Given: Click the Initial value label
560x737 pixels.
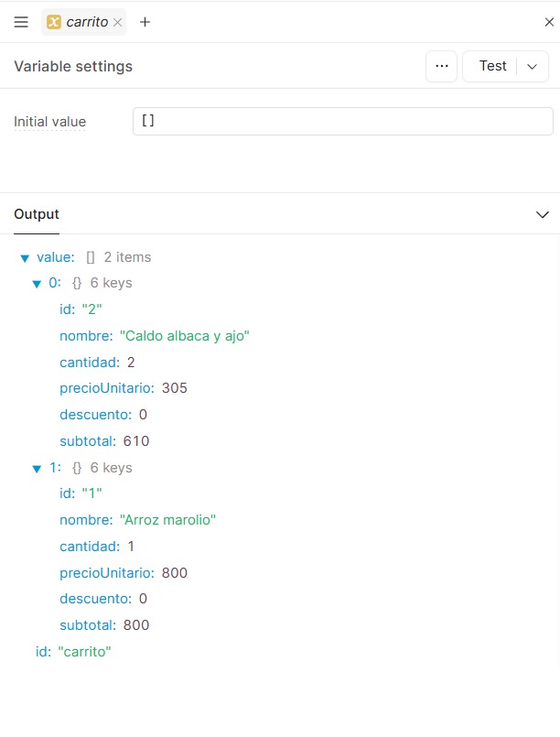Looking at the screenshot, I should [49, 122].
